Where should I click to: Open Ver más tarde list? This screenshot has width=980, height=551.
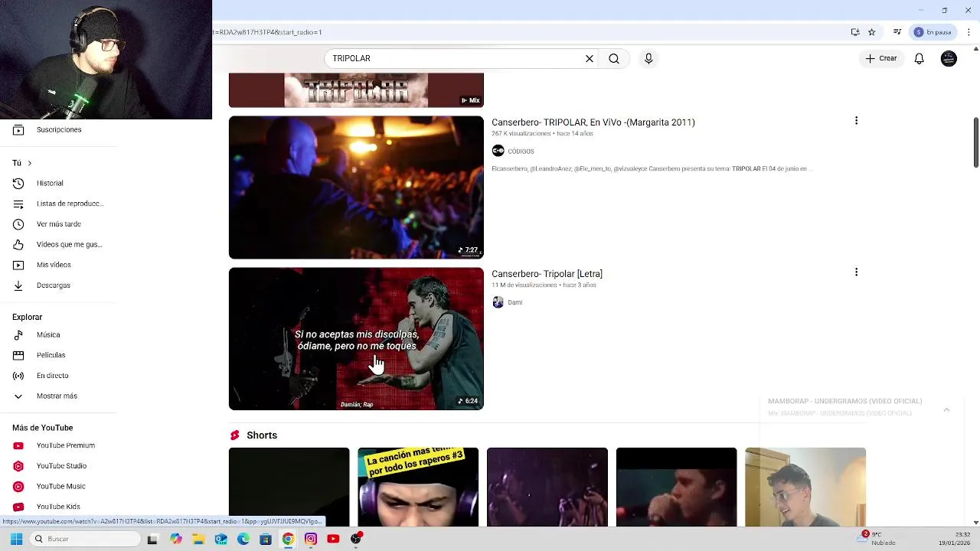click(x=59, y=224)
